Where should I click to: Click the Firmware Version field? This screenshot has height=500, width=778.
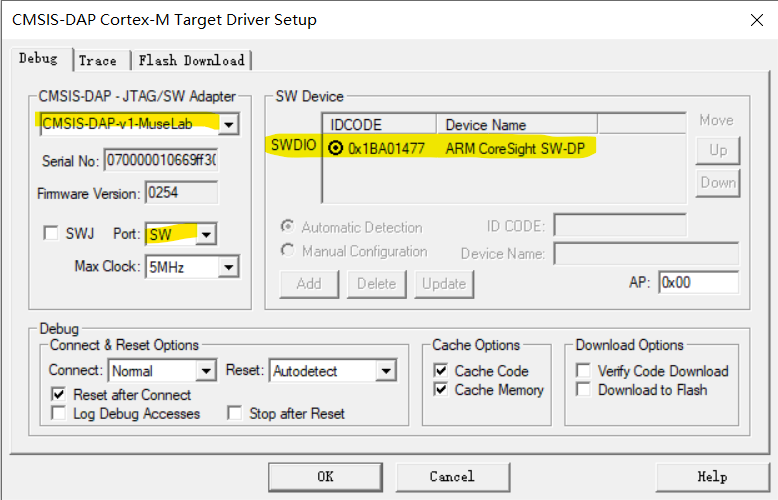click(182, 193)
